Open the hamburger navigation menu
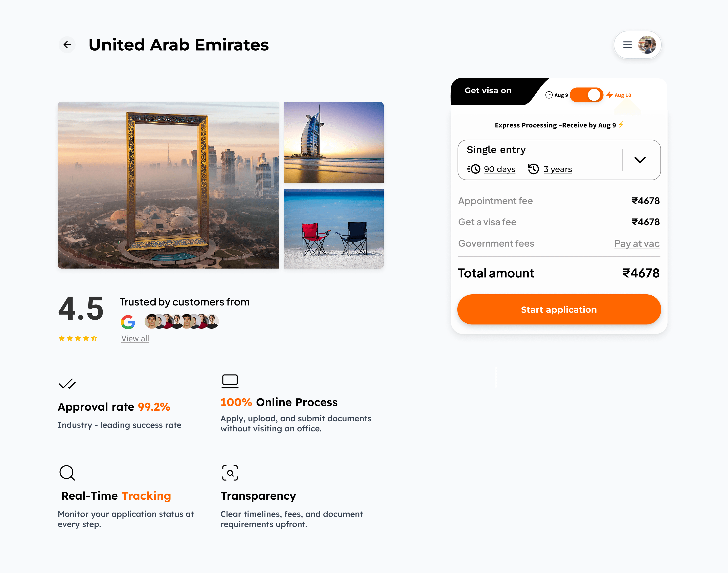The image size is (728, 573). 627,45
